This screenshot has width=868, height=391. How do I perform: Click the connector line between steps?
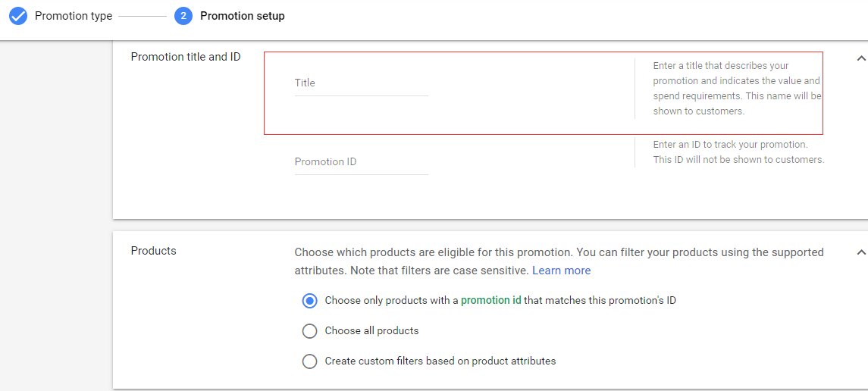(x=143, y=16)
